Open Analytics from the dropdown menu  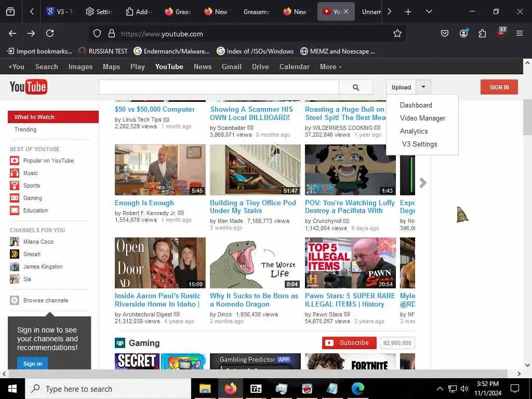pyautogui.click(x=414, y=131)
